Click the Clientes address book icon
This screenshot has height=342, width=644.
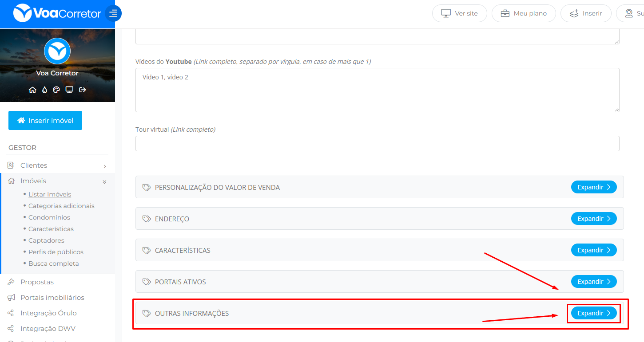click(x=11, y=165)
